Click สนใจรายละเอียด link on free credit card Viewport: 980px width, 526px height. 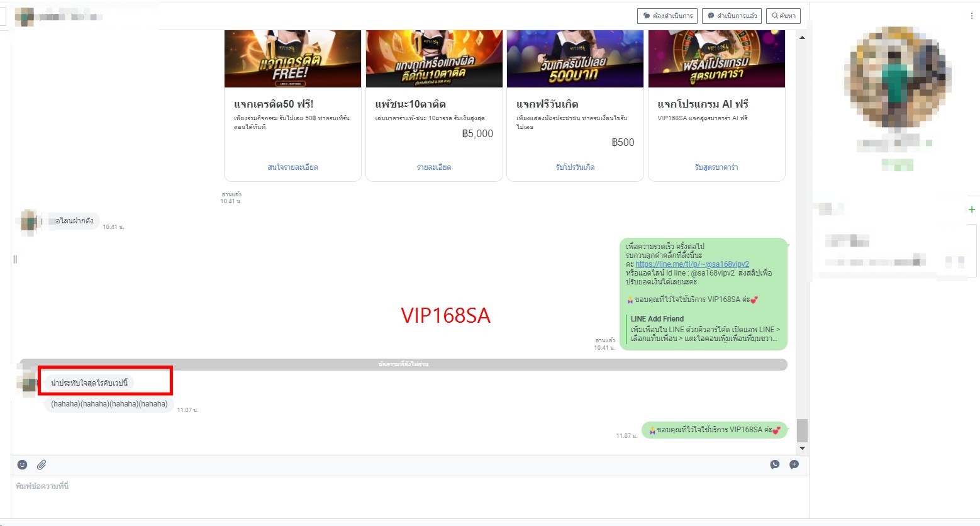(292, 167)
